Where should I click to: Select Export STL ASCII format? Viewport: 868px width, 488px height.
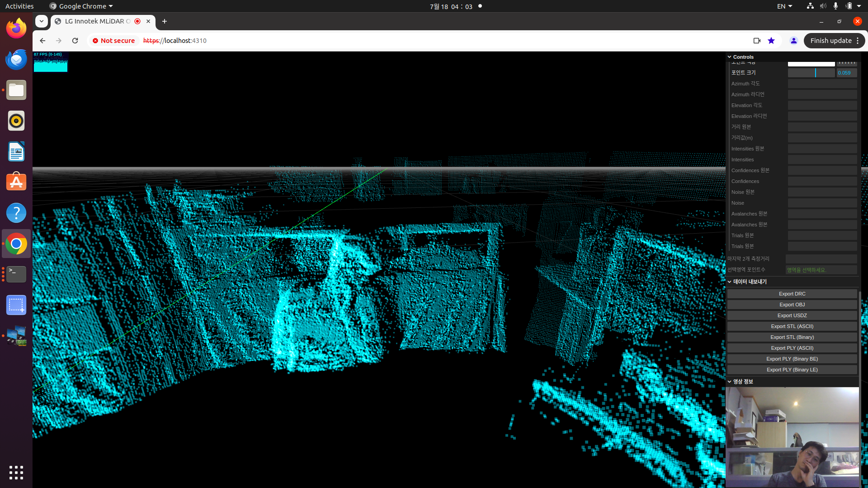pyautogui.click(x=792, y=326)
